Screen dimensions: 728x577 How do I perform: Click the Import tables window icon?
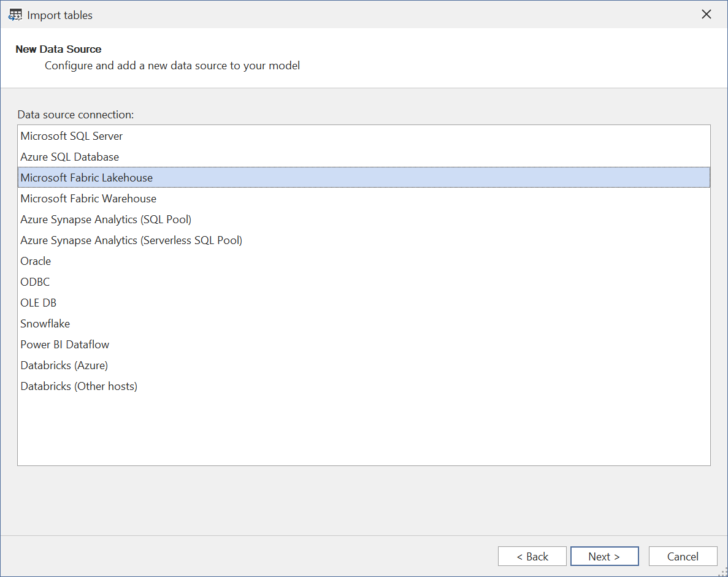point(15,15)
